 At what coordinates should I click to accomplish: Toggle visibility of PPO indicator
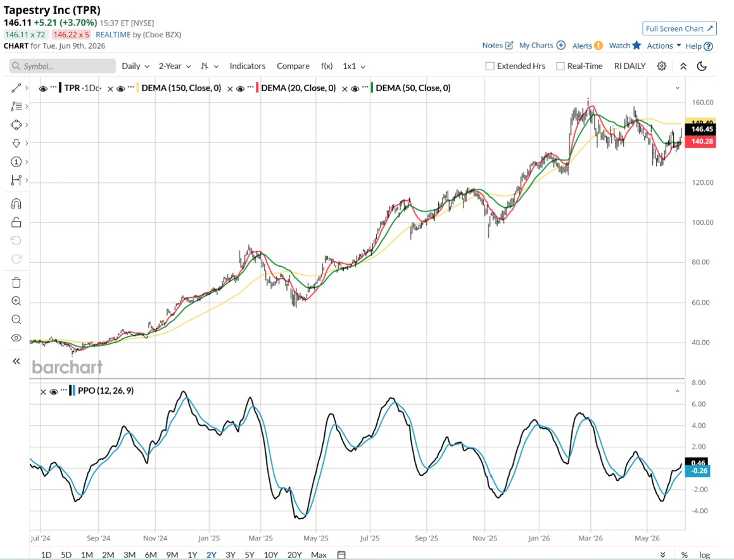(53, 391)
